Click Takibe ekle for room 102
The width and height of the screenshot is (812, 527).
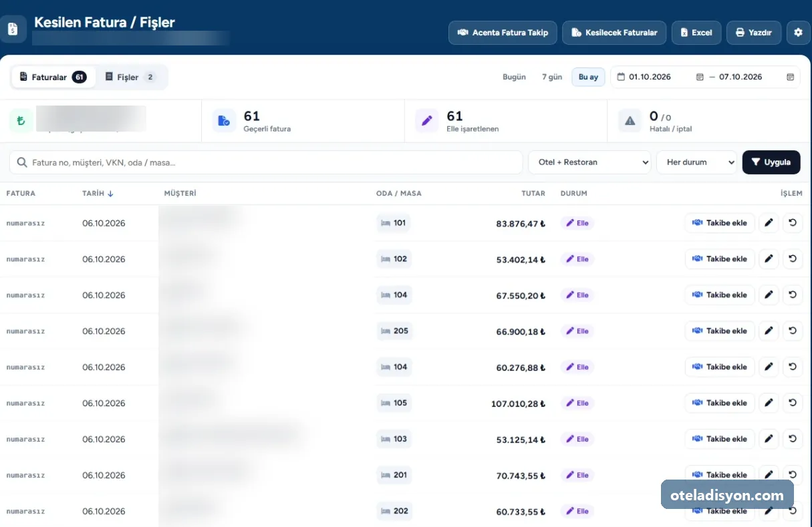[x=720, y=259]
